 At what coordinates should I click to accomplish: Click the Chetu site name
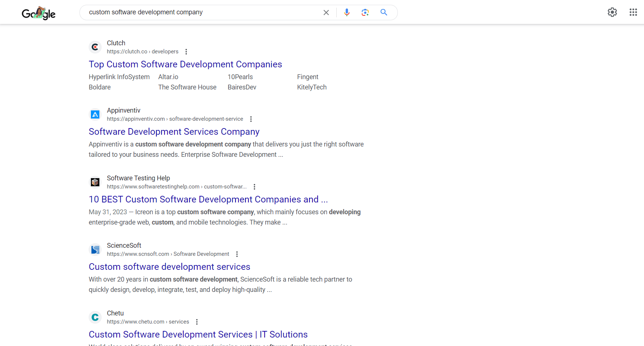point(115,313)
